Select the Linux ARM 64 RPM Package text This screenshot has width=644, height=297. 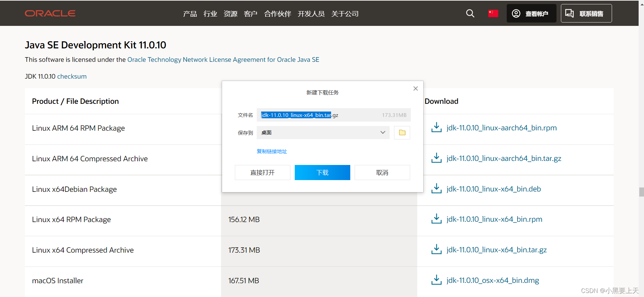(x=78, y=128)
